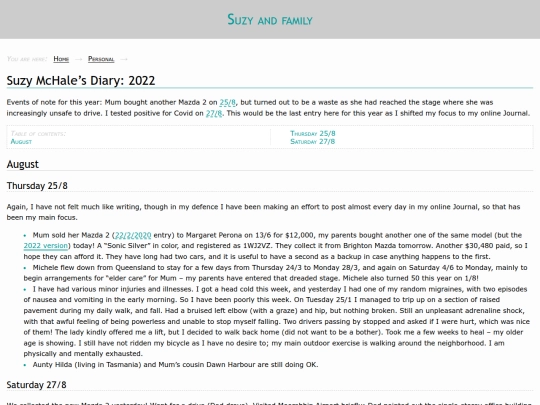The width and height of the screenshot is (540, 405).
Task: Jump to Saturday 27/8 in contents
Action: pos(313,142)
